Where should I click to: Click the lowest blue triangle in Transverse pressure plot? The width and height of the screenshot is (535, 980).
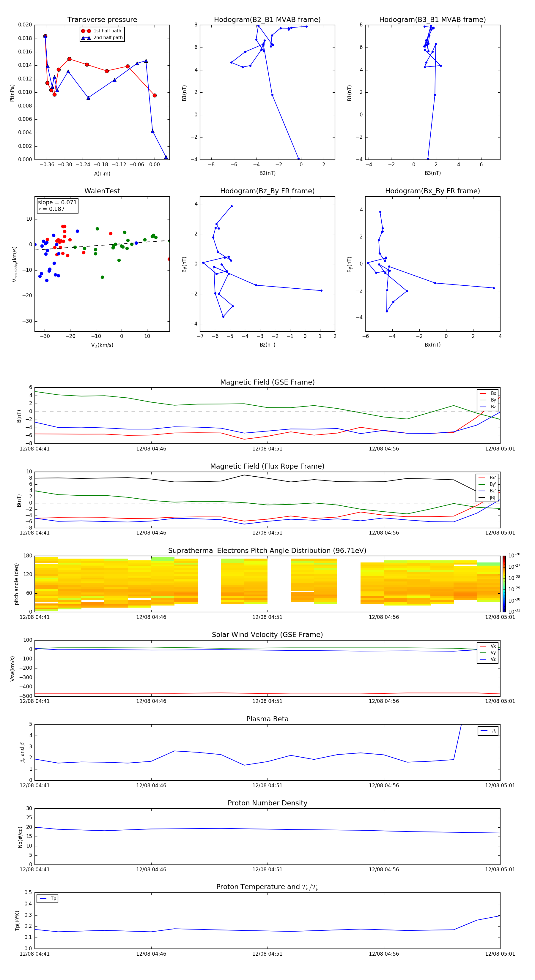[x=166, y=157]
